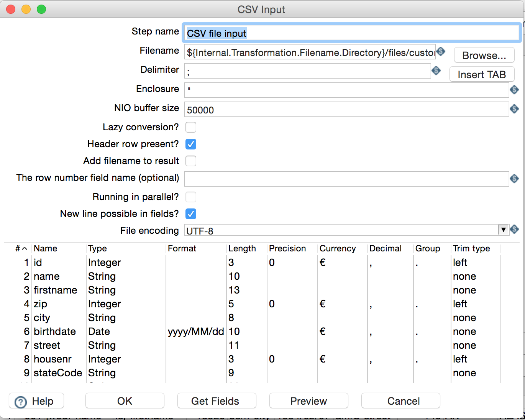Image resolution: width=525 pixels, height=420 pixels.
Task: Click variable icon beside row number field
Action: [514, 179]
